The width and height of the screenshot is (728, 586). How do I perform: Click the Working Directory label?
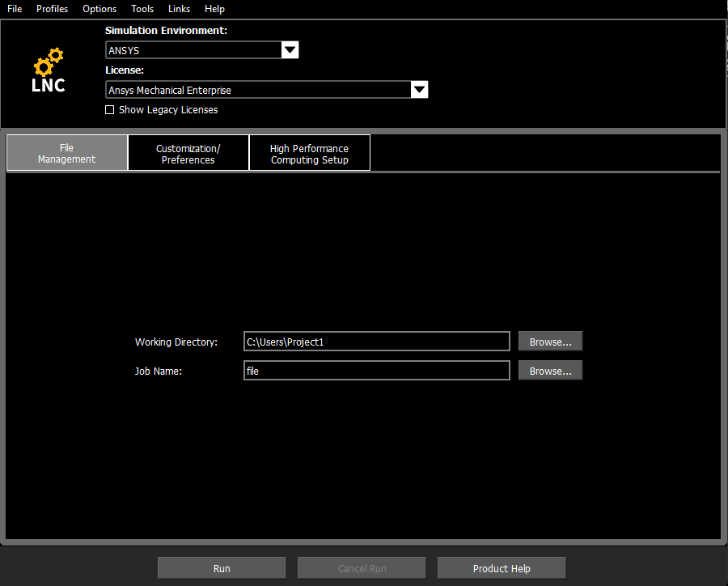point(176,342)
